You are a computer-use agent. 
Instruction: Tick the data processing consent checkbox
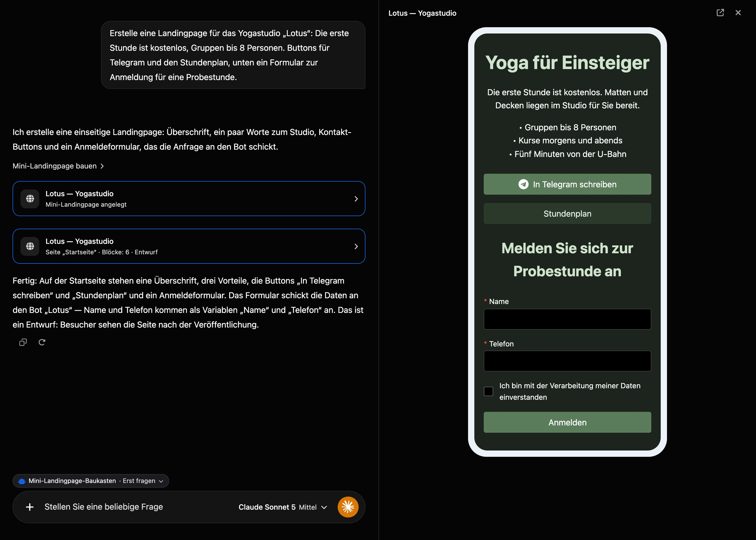pos(488,391)
